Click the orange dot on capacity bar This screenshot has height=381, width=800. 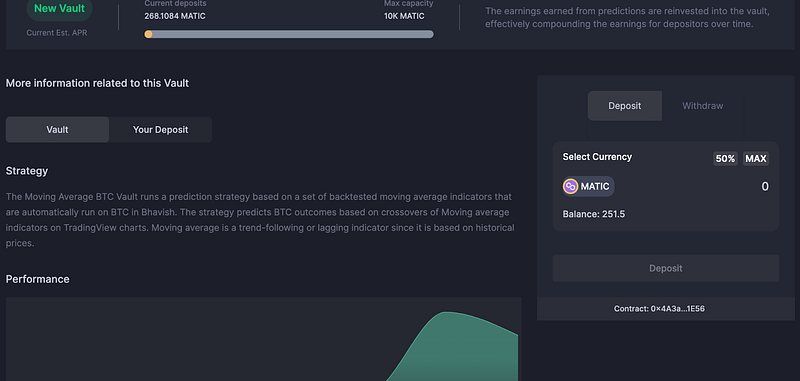148,34
